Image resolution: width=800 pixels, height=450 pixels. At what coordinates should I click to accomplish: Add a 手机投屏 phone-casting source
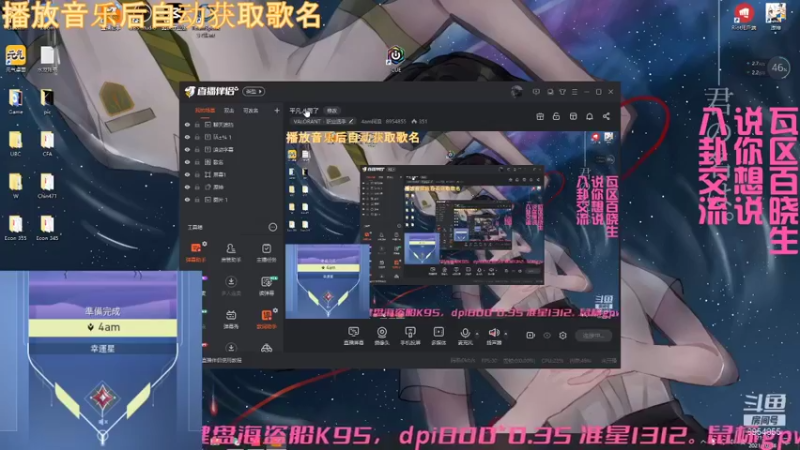click(x=410, y=336)
